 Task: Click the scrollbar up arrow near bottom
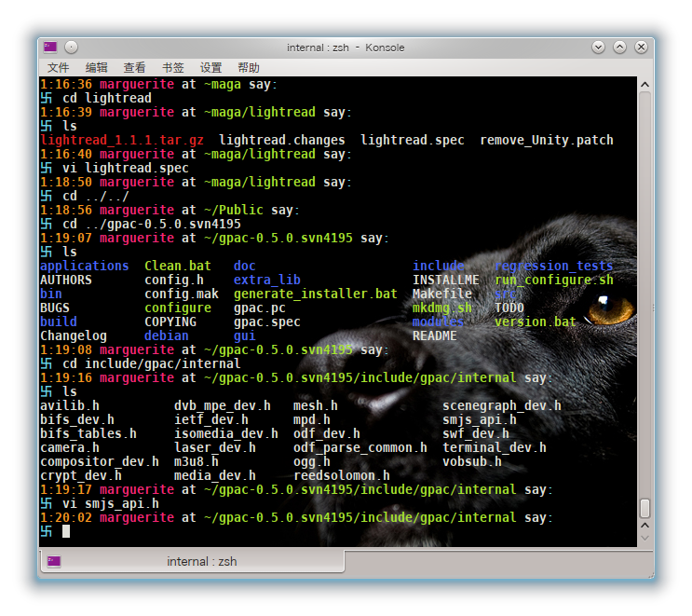tap(645, 525)
